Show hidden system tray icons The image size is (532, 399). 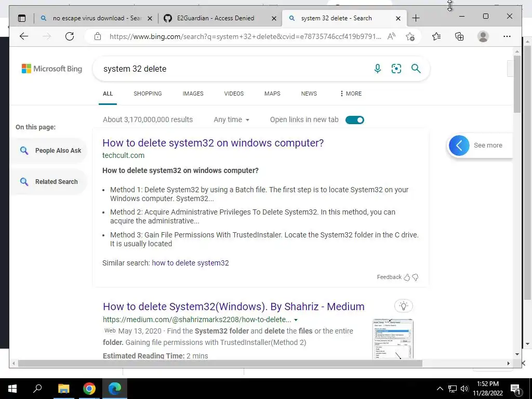click(x=440, y=389)
